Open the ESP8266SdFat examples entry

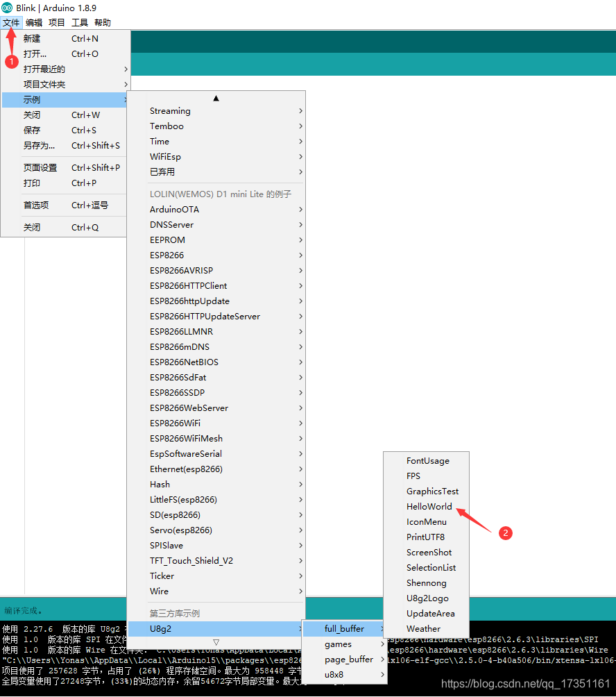click(216, 378)
